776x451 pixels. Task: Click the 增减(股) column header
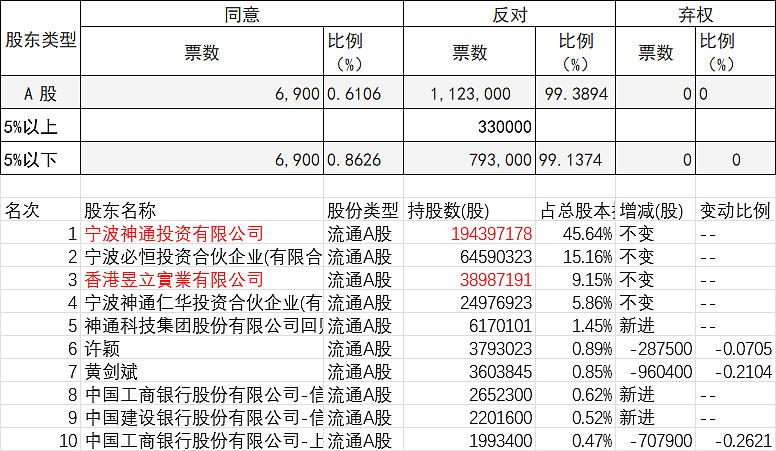point(655,210)
